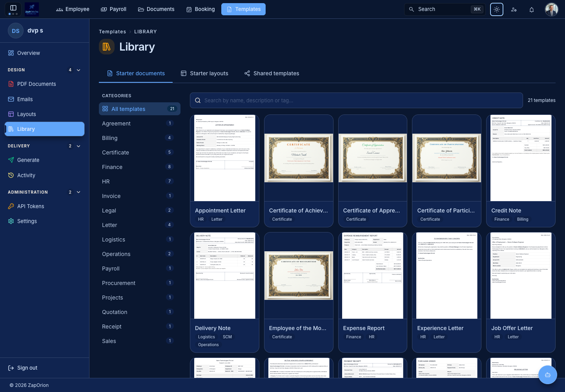Open the chatbot assistant button
The width and height of the screenshot is (565, 392).
[548, 375]
